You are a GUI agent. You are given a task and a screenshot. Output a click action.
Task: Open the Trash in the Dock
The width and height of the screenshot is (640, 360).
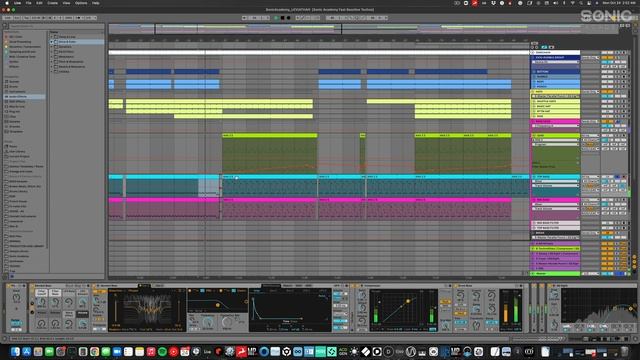point(624,351)
